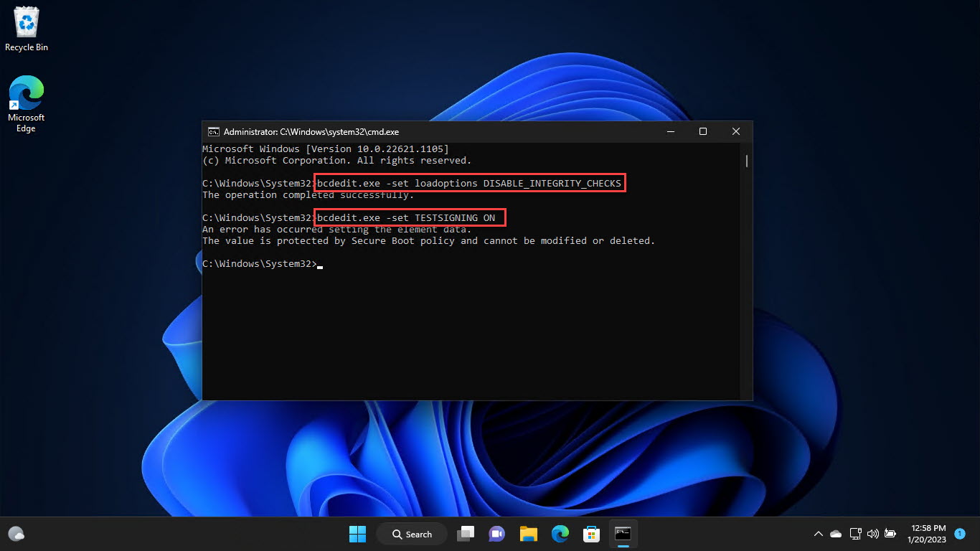
Task: Open the Start menu
Action: tap(357, 534)
